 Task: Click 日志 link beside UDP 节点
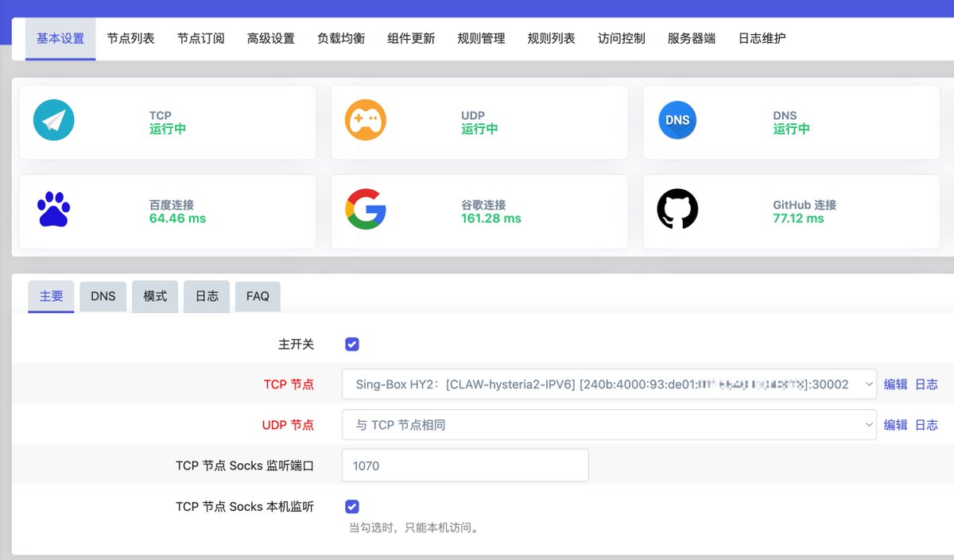pos(926,425)
